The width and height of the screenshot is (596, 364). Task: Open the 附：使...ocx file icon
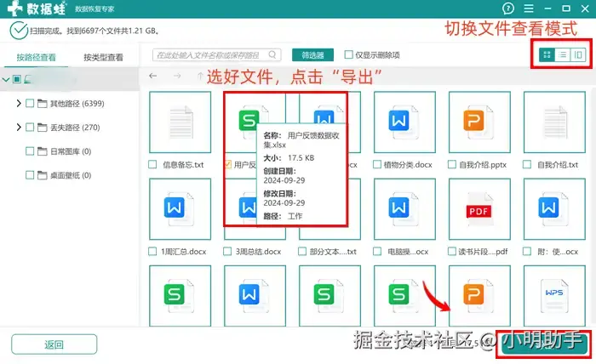[x=554, y=209]
